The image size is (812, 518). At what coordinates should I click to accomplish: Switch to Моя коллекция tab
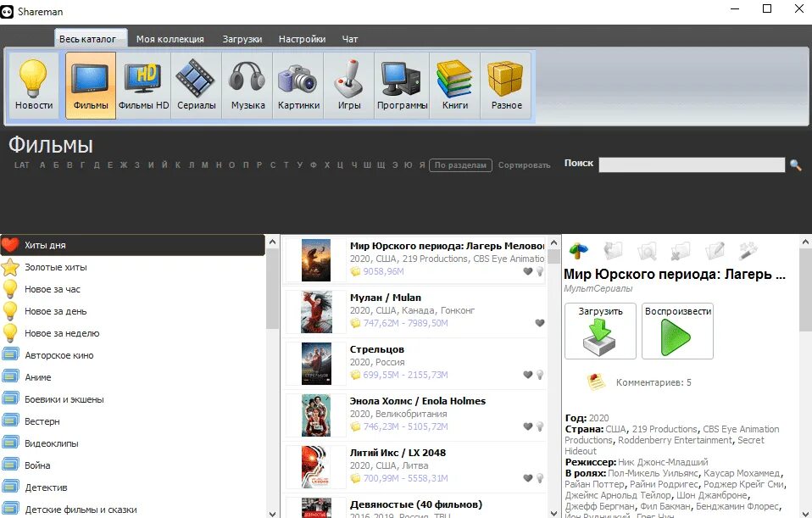pyautogui.click(x=170, y=39)
